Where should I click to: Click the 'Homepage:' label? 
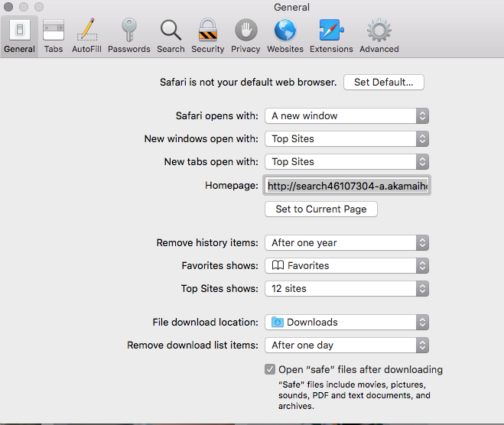coord(232,185)
